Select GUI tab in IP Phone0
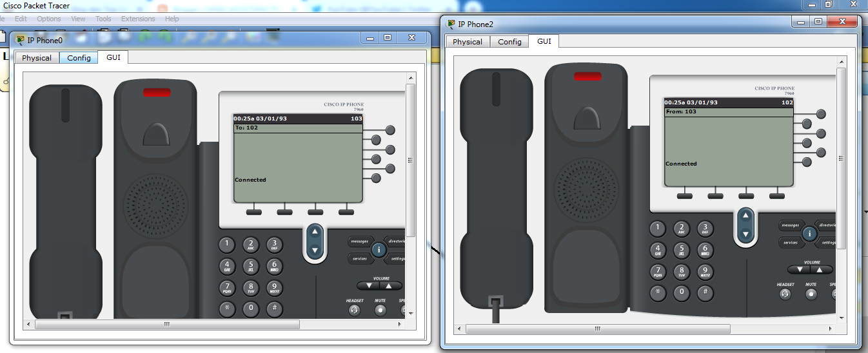The image size is (868, 353). [x=113, y=57]
